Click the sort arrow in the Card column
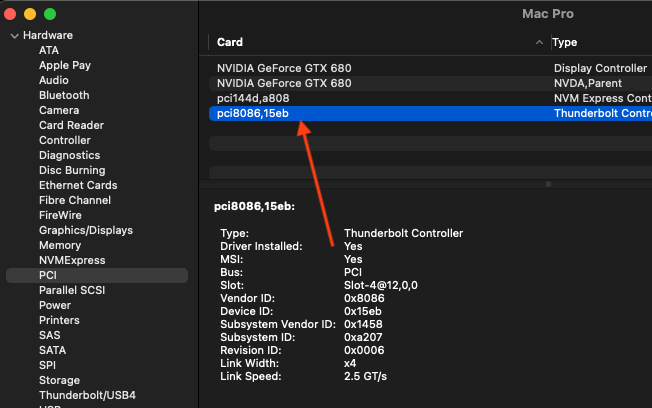652x408 pixels. [x=540, y=43]
